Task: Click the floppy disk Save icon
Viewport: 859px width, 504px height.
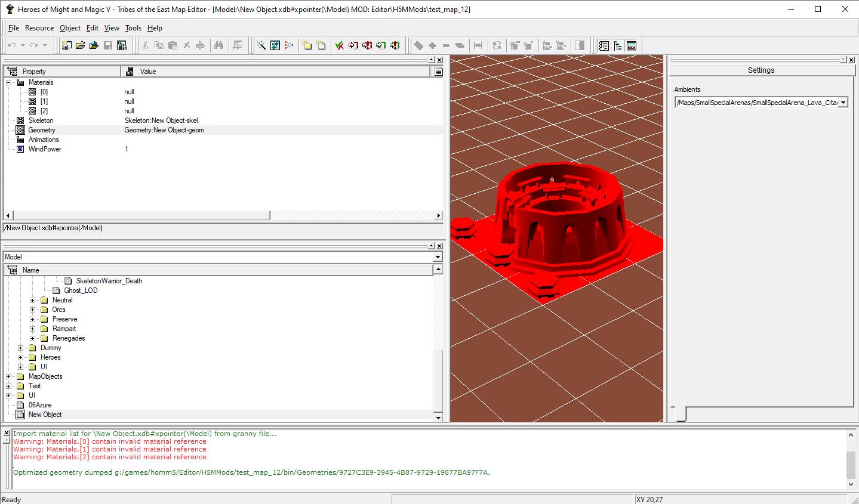Action: point(108,45)
